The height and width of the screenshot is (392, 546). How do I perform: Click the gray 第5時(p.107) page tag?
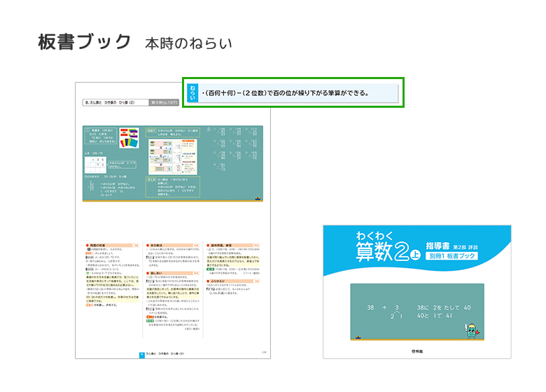click(164, 103)
